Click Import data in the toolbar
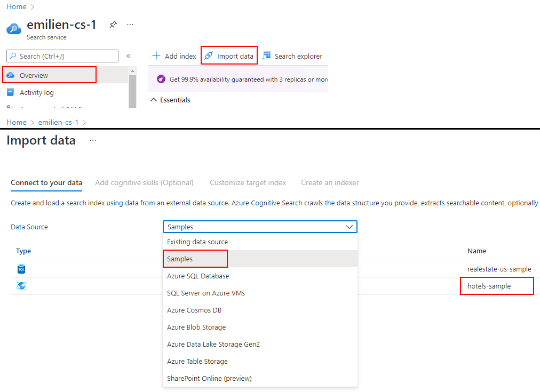 tap(229, 56)
